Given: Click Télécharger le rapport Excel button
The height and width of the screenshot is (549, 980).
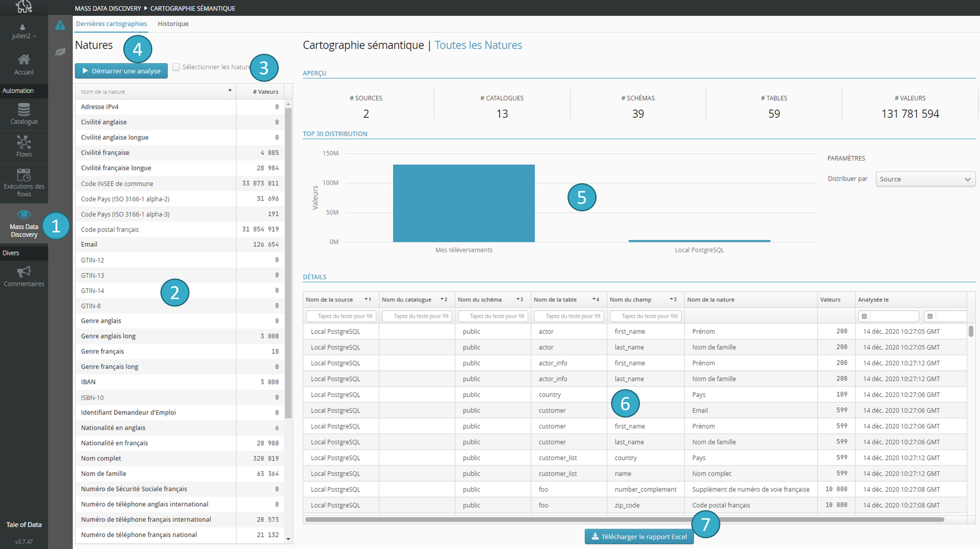Looking at the screenshot, I should click(x=639, y=537).
